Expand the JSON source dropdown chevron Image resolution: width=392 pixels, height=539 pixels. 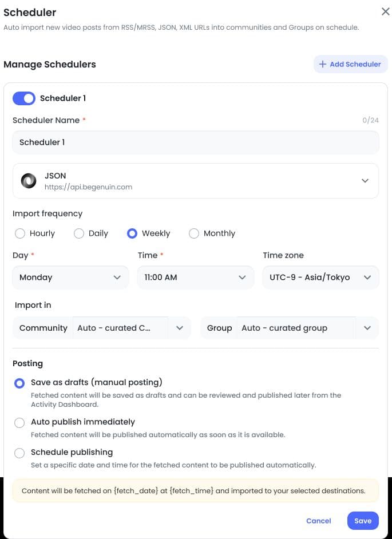[x=365, y=181]
